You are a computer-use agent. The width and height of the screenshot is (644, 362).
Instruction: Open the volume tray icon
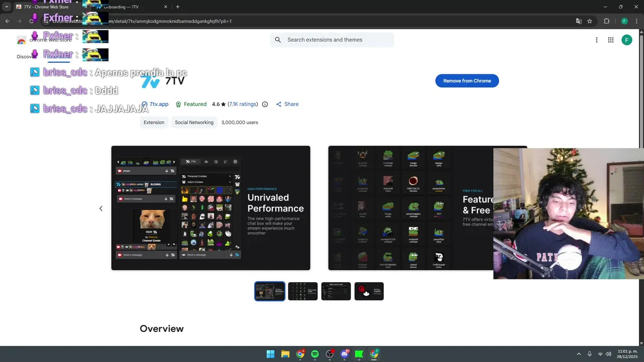coord(608,354)
